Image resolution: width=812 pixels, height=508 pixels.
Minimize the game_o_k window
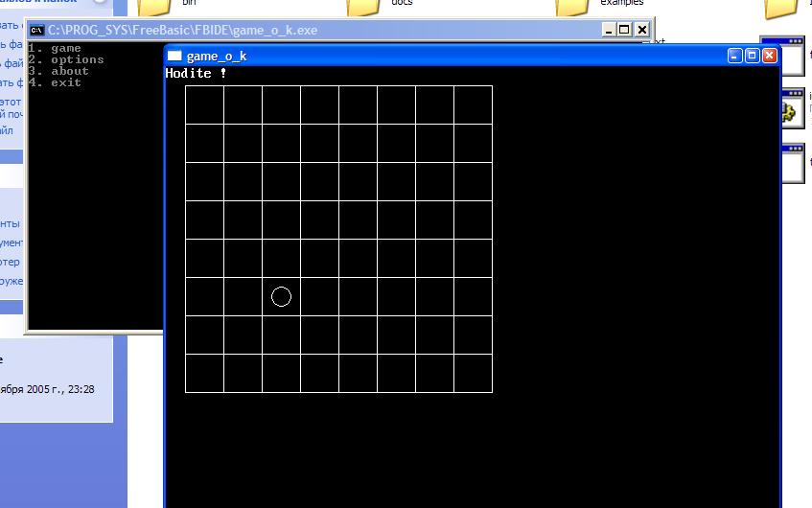coord(735,56)
